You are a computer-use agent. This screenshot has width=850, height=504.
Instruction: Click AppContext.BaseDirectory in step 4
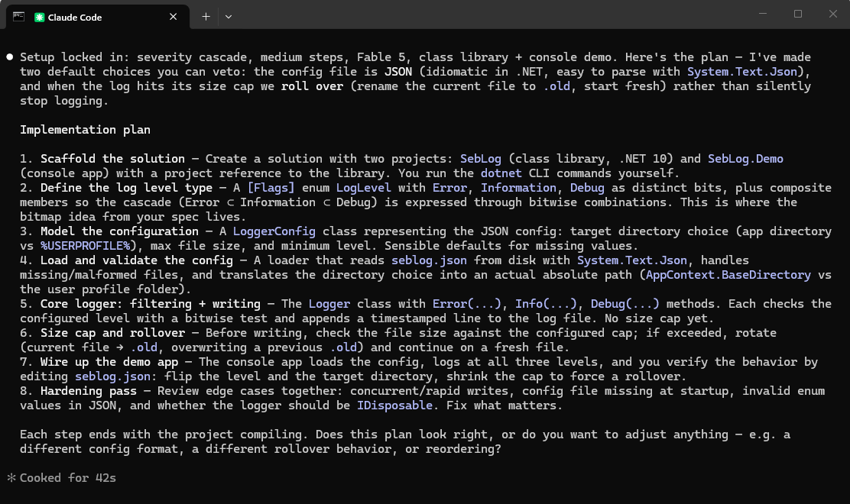tap(728, 275)
